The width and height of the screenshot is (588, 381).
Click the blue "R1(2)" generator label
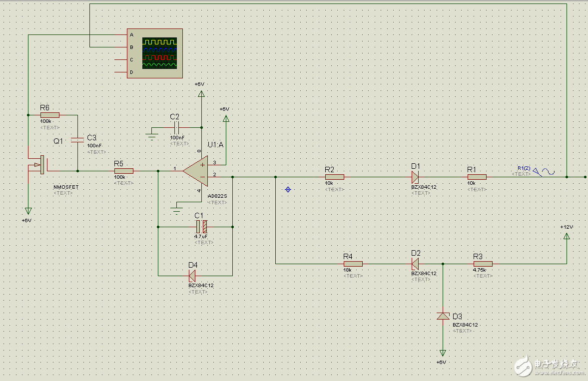point(524,168)
